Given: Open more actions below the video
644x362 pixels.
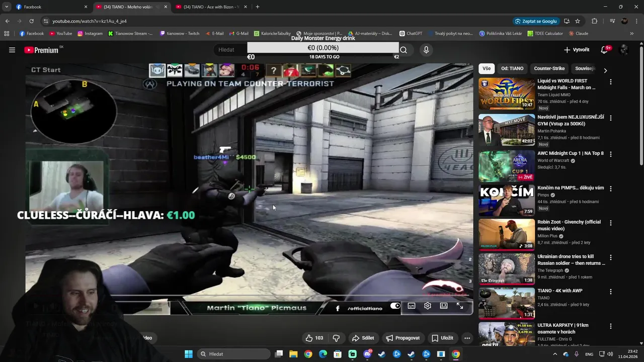Looking at the screenshot, I should 467,338.
